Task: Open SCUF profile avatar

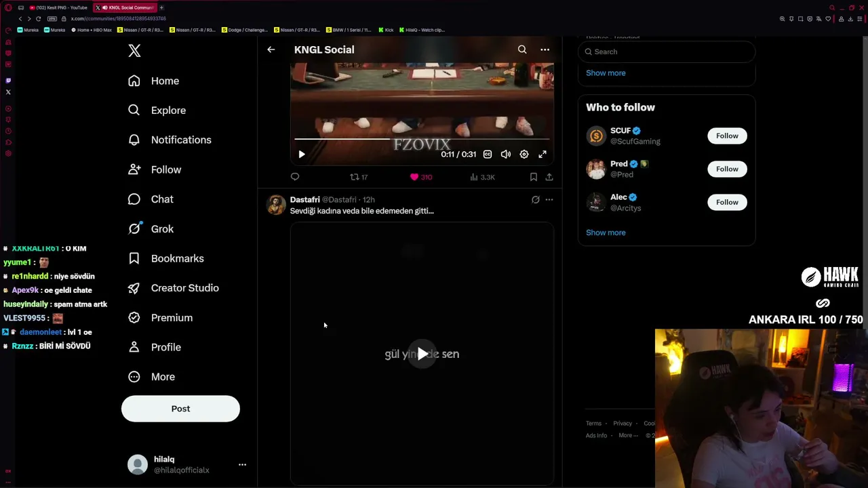Action: click(596, 136)
